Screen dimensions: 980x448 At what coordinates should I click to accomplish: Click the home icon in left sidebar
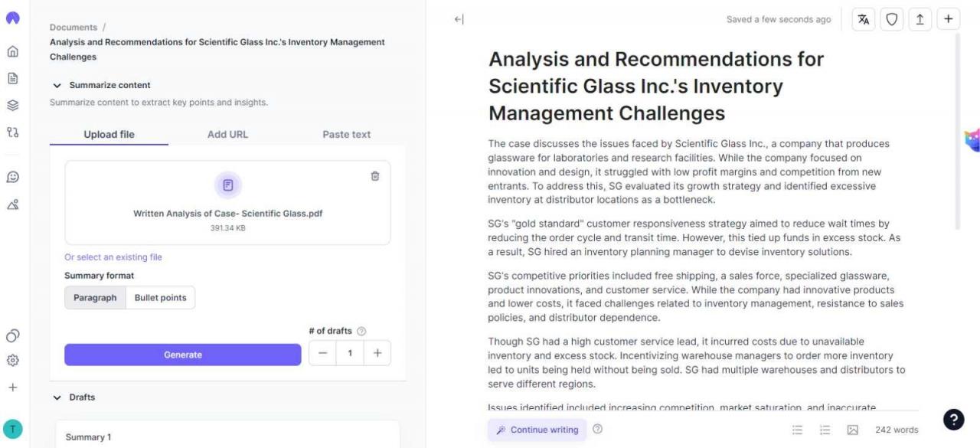(12, 52)
